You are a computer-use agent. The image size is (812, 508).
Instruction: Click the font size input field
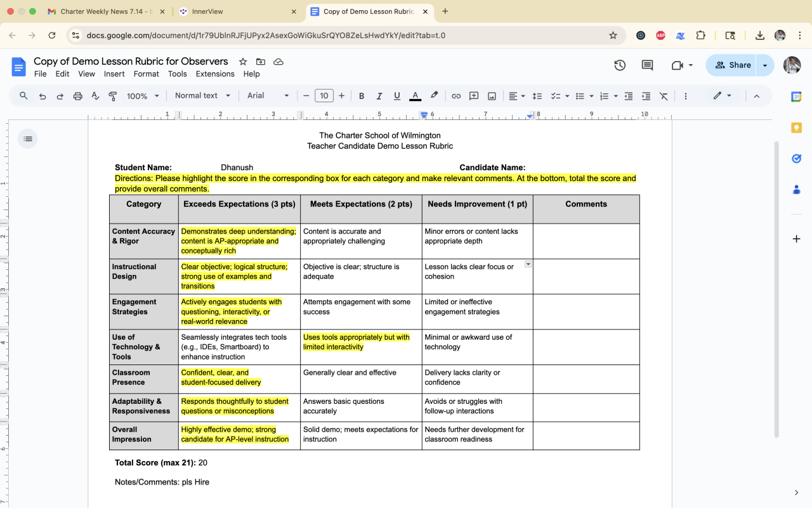point(324,96)
